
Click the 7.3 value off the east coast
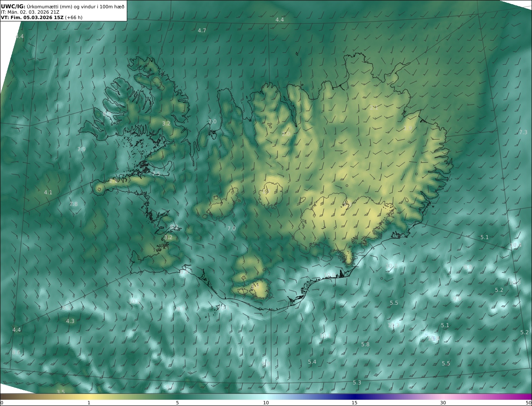(x=523, y=132)
